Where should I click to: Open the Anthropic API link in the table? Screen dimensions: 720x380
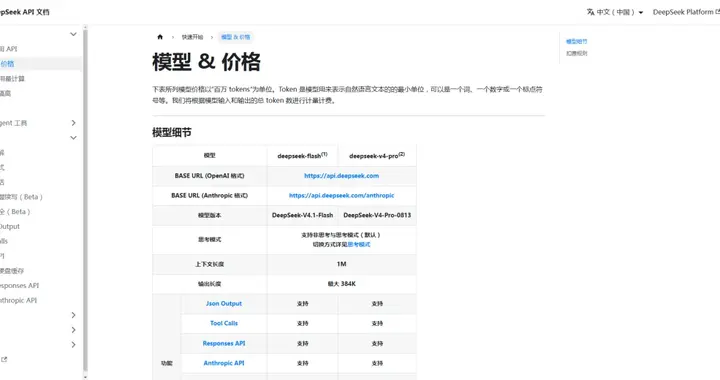224,363
